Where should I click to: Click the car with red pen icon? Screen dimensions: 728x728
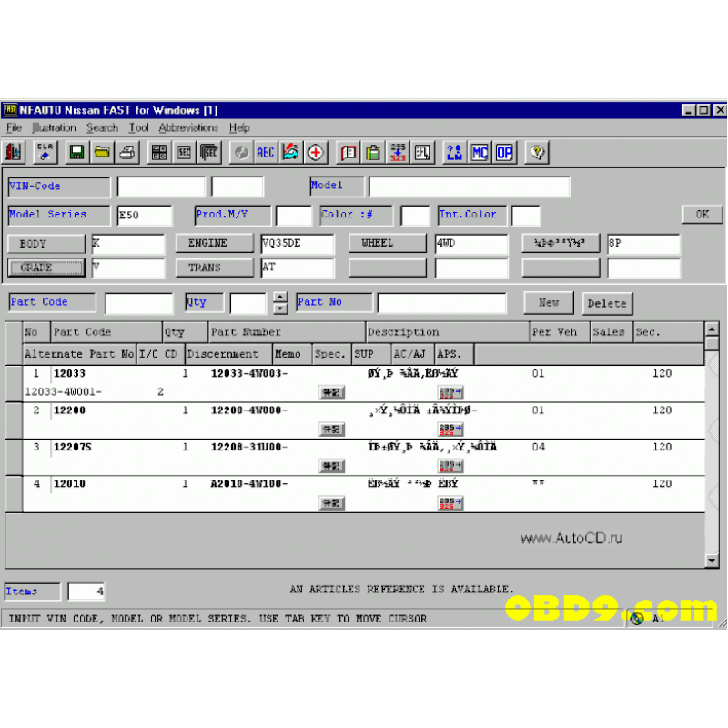click(x=290, y=152)
